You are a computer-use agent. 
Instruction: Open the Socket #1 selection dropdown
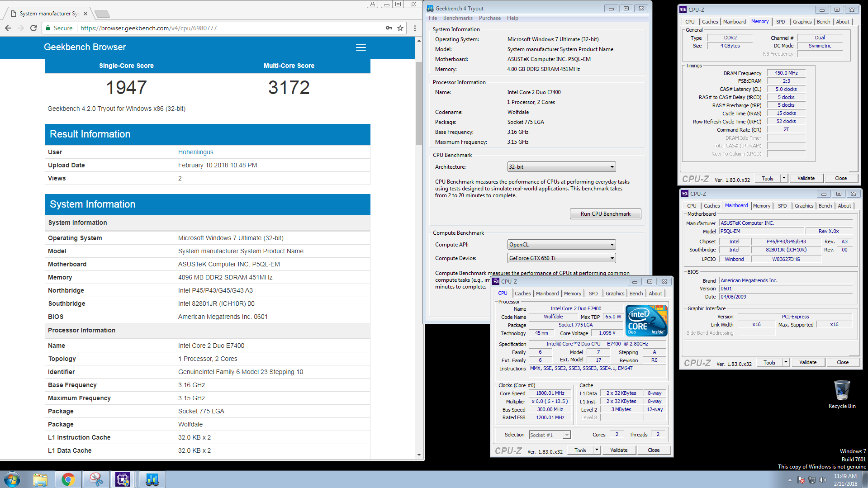(550, 435)
